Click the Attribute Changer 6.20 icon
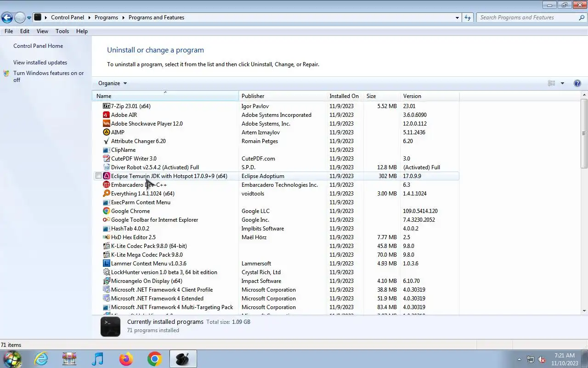 point(107,141)
